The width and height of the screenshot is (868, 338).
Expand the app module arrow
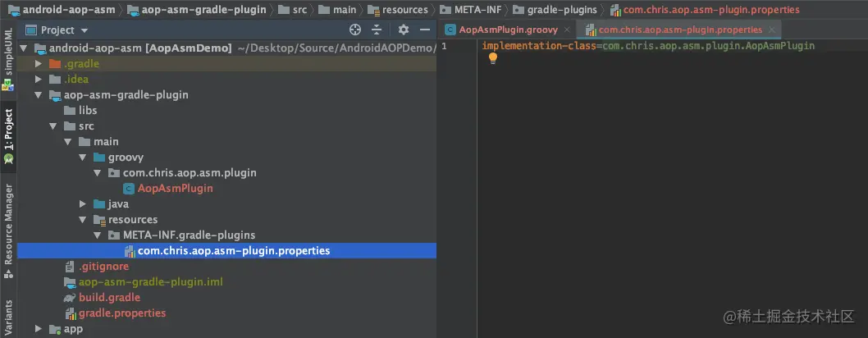39,329
